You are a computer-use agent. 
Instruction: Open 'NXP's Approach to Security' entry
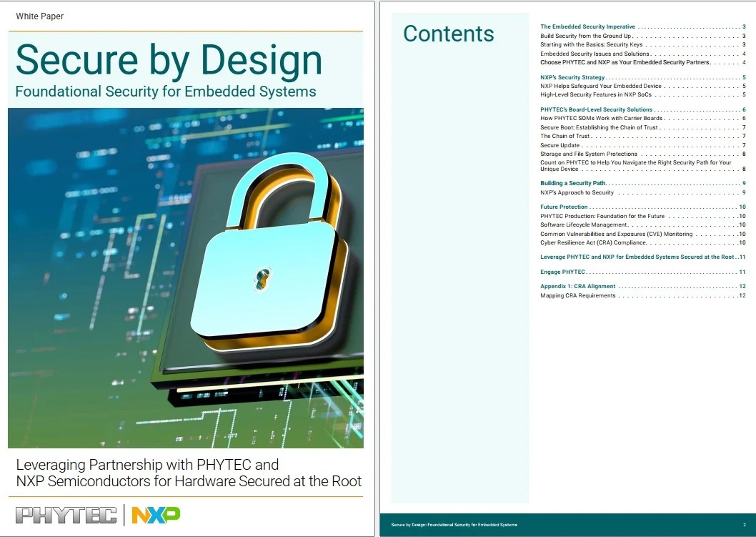642,192
